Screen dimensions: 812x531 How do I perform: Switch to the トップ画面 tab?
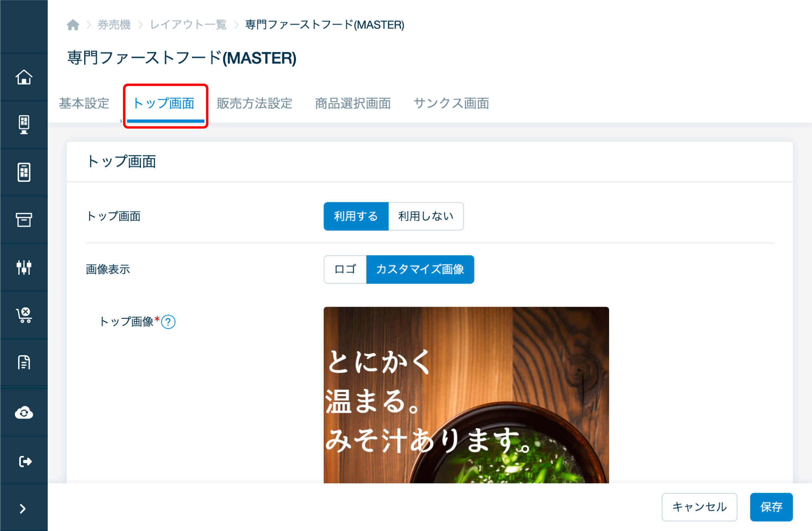point(164,104)
